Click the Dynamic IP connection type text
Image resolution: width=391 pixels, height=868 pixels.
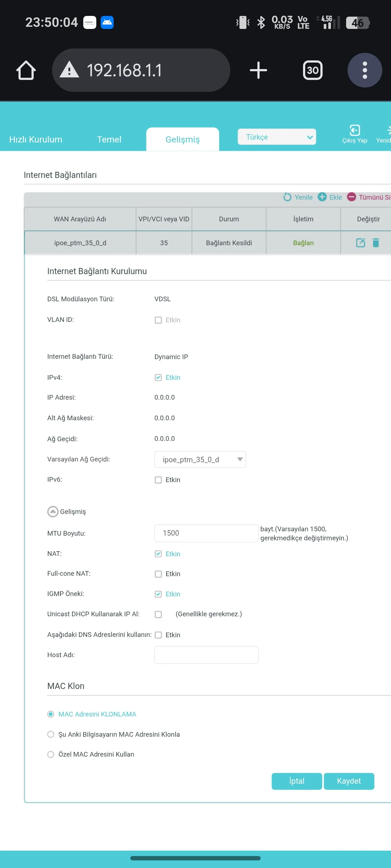coord(171,357)
